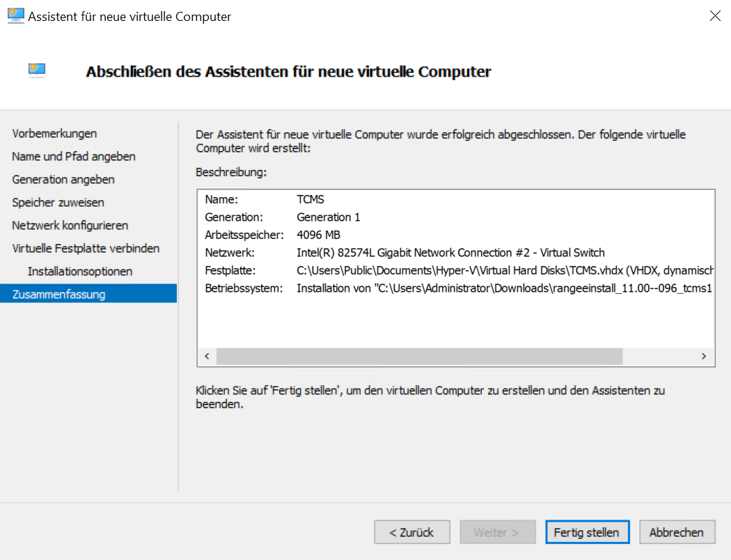
Task: Close the new virtual computer wizard window
Action: pyautogui.click(x=714, y=16)
